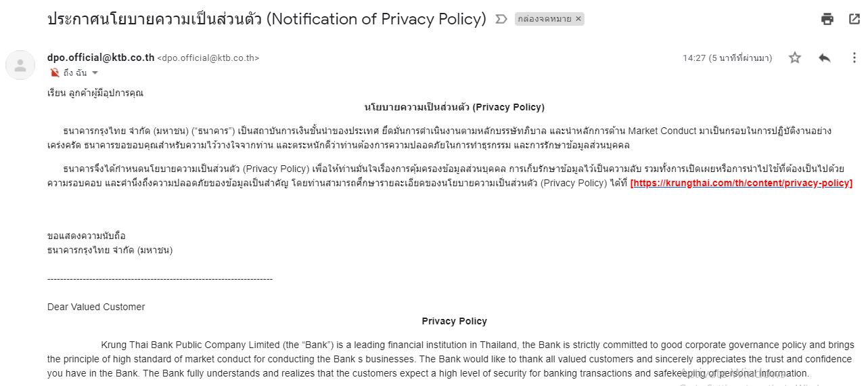
Task: Click the bold English Privacy Policy heading
Action: pyautogui.click(x=454, y=321)
